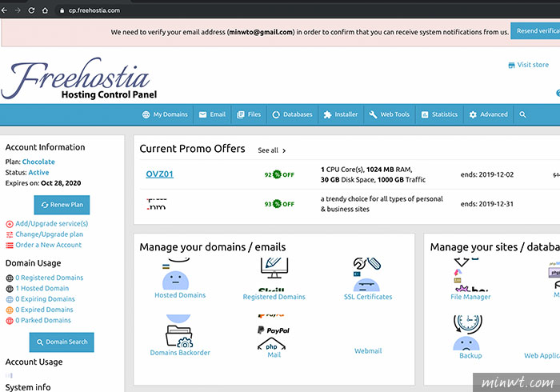This screenshot has height=392, width=560.
Task: Reload the page with refresh icon
Action: [31, 10]
